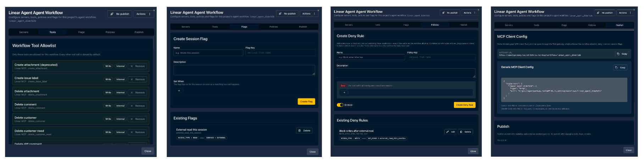Open the Flags tab in the Tools dialog
Image resolution: width=644 pixels, height=162 pixels.
[81, 32]
